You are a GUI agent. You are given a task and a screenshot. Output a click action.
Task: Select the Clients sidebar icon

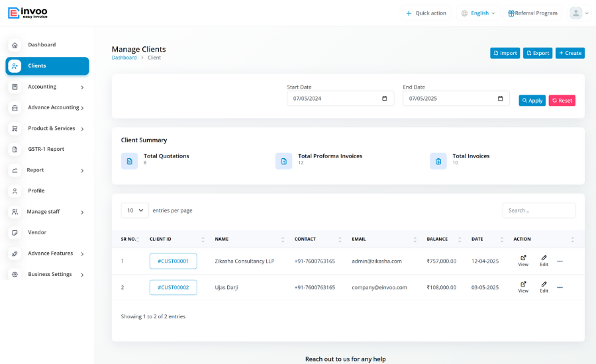point(15,66)
